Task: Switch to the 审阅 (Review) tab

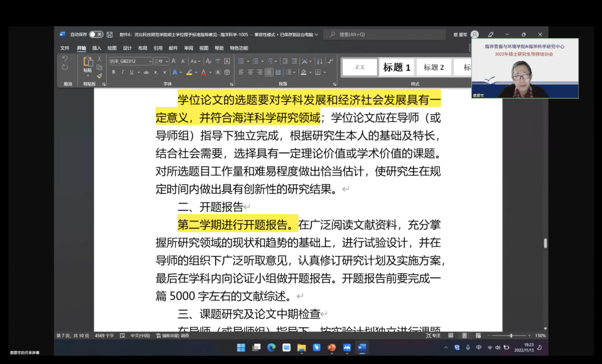Action: tap(188, 48)
